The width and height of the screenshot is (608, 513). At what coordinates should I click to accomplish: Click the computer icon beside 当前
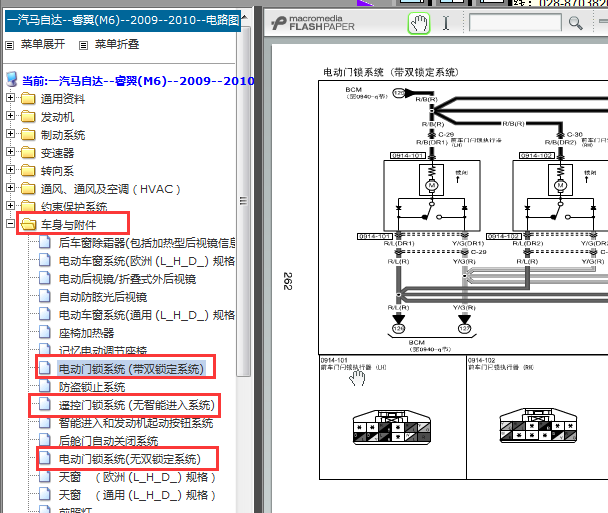[x=12, y=79]
